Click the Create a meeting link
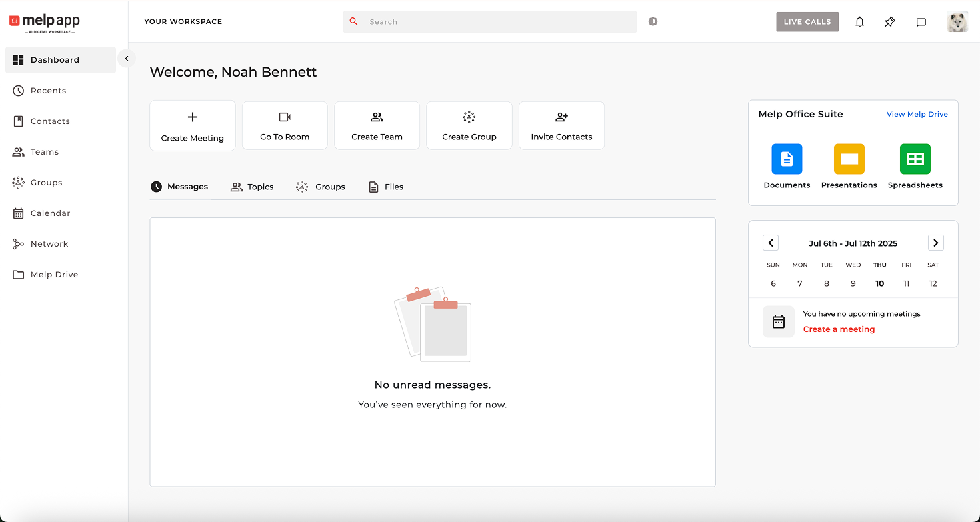 [839, 329]
